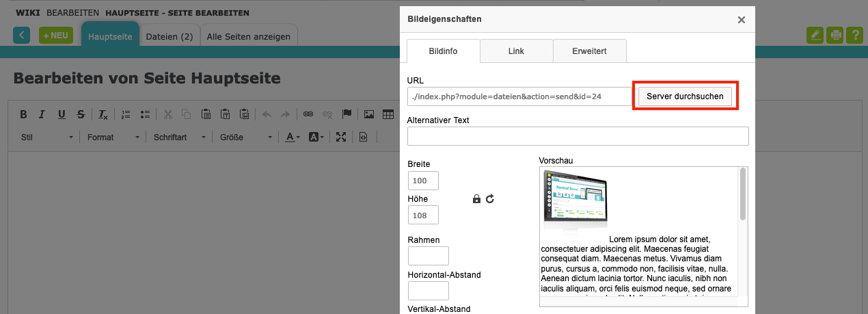Viewport: 868px width, 314px height.
Task: Open the Stil dropdown
Action: click(46, 137)
